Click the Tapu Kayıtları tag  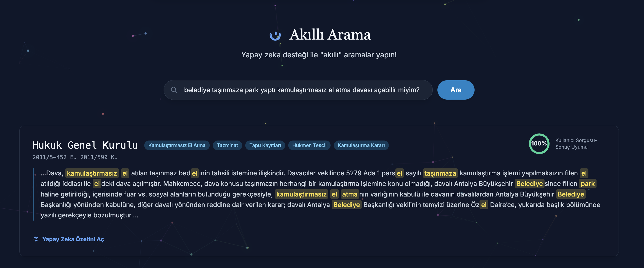(x=265, y=145)
